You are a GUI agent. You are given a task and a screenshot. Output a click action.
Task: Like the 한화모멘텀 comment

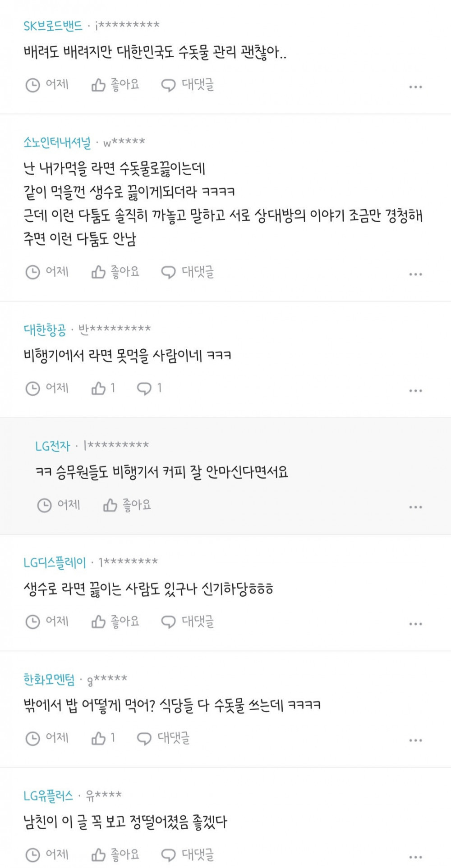coord(103,738)
